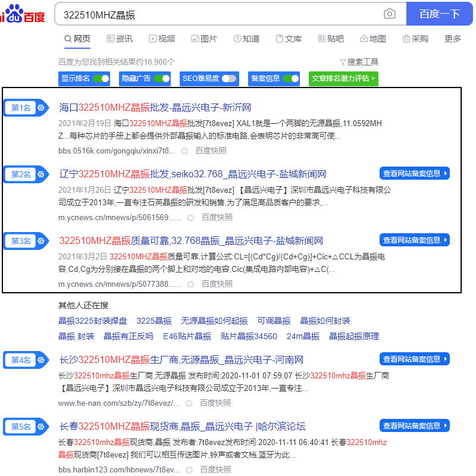Click the URL bbs.harbin123.com/hbnews/7t8ev...
476x476 pixels.
point(119,470)
